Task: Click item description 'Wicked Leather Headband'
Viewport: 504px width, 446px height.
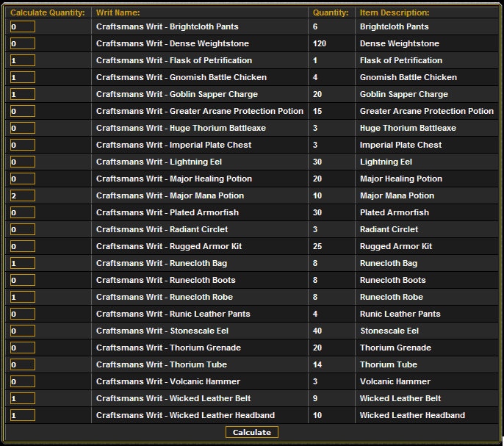Action: click(x=412, y=415)
